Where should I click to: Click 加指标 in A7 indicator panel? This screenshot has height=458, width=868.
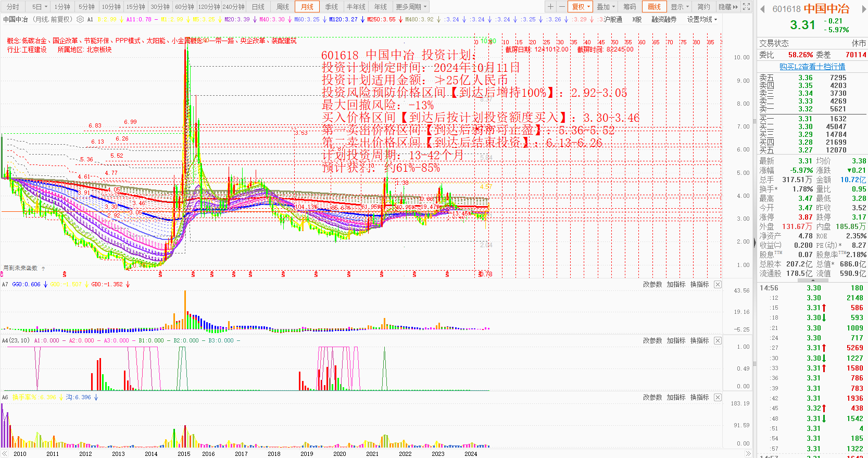tap(676, 284)
